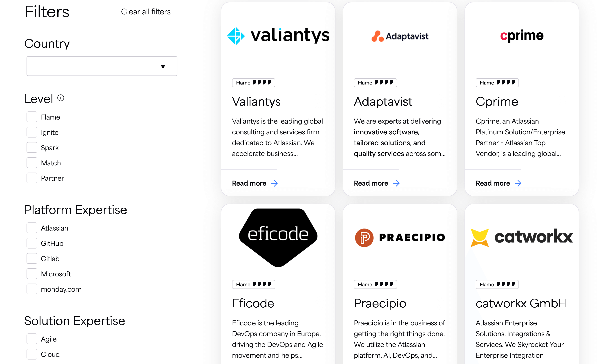Click the Cprime logo
The image size is (612, 364).
[522, 36]
